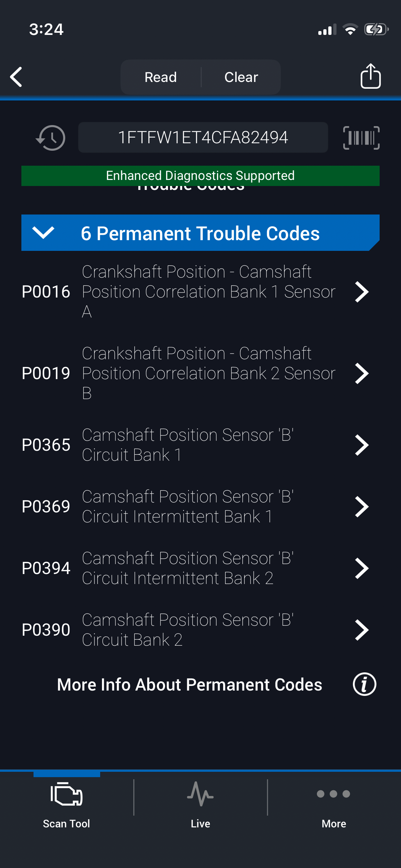401x868 pixels.
Task: Open the Live data pulse icon
Action: [200, 794]
